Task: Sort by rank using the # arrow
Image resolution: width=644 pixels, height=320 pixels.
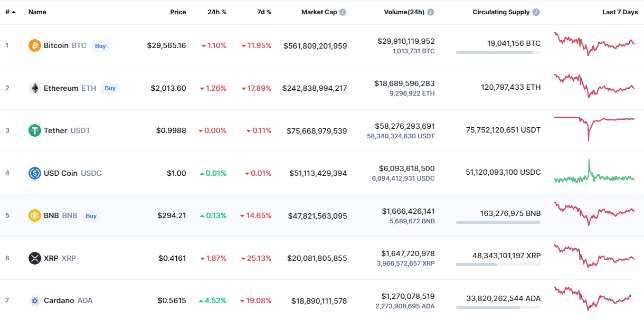Action: (13, 12)
